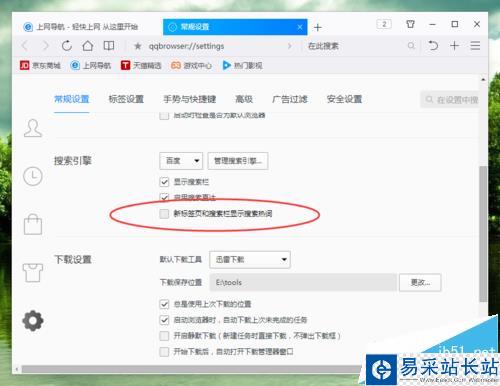Switch to the 广告过滤 tab
The height and width of the screenshot is (386, 500).
pos(290,99)
